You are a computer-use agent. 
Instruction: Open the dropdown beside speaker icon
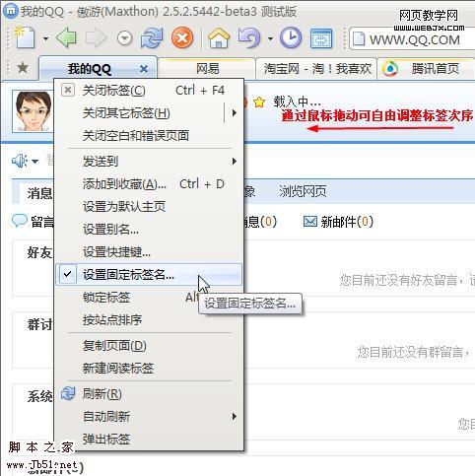pos(34,162)
